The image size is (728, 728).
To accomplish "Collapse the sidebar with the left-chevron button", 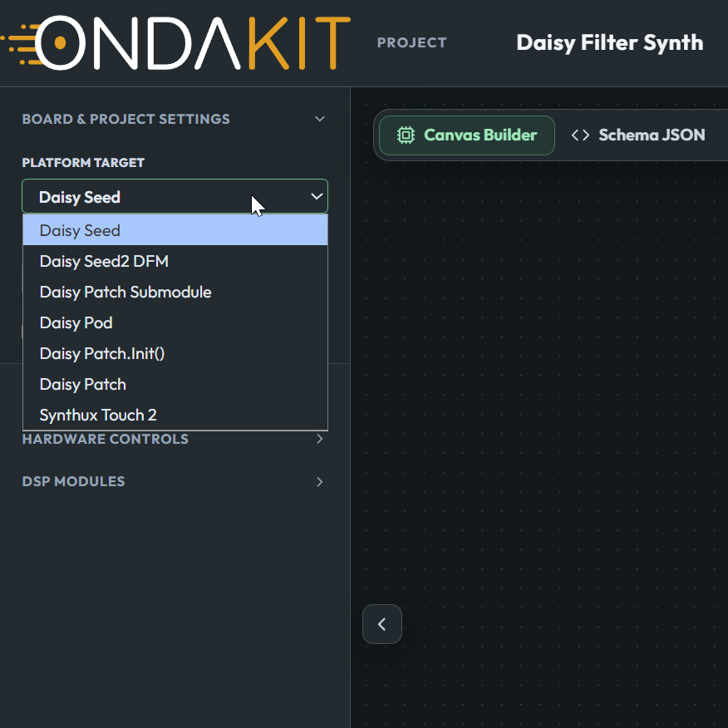I will (382, 624).
